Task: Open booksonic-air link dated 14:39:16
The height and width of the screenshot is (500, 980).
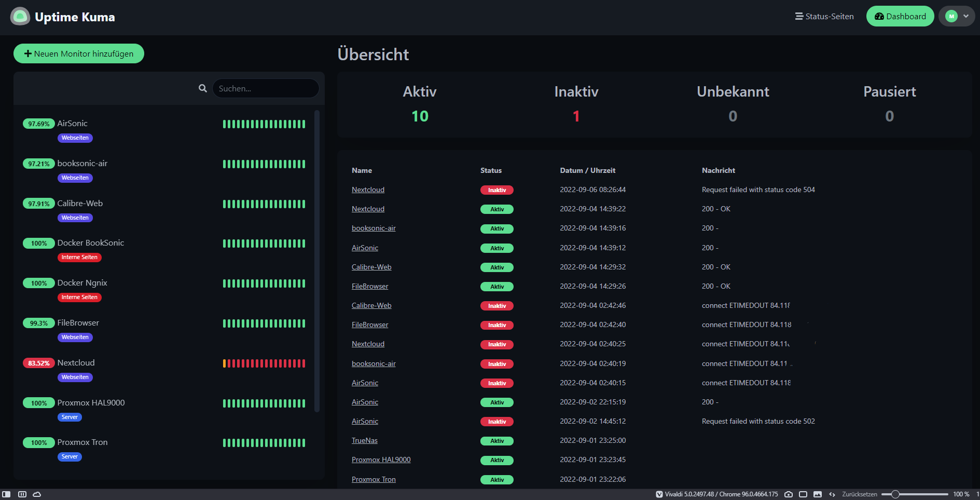Action: (374, 228)
